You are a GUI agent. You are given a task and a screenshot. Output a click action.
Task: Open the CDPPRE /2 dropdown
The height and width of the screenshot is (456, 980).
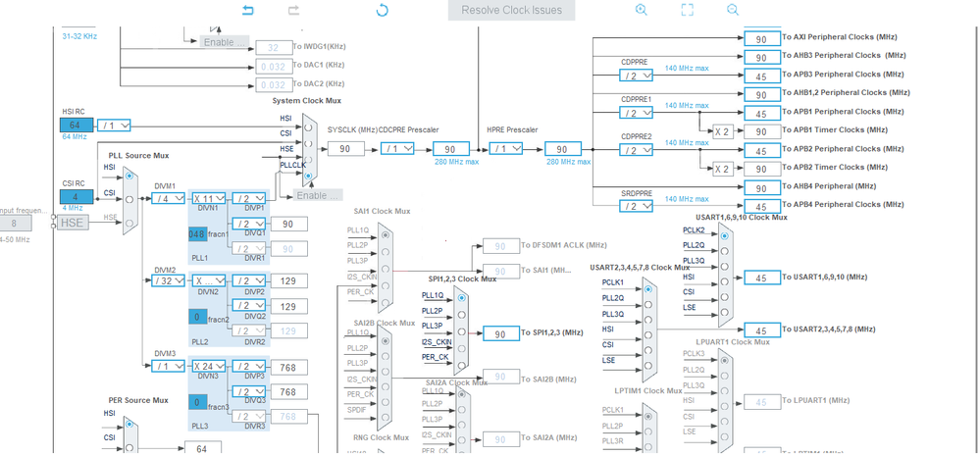pos(637,75)
